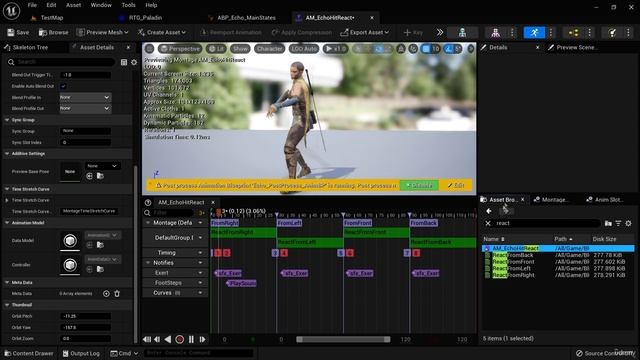The height and width of the screenshot is (360, 640).
Task: Open the Content Drawer
Action: 29,353
